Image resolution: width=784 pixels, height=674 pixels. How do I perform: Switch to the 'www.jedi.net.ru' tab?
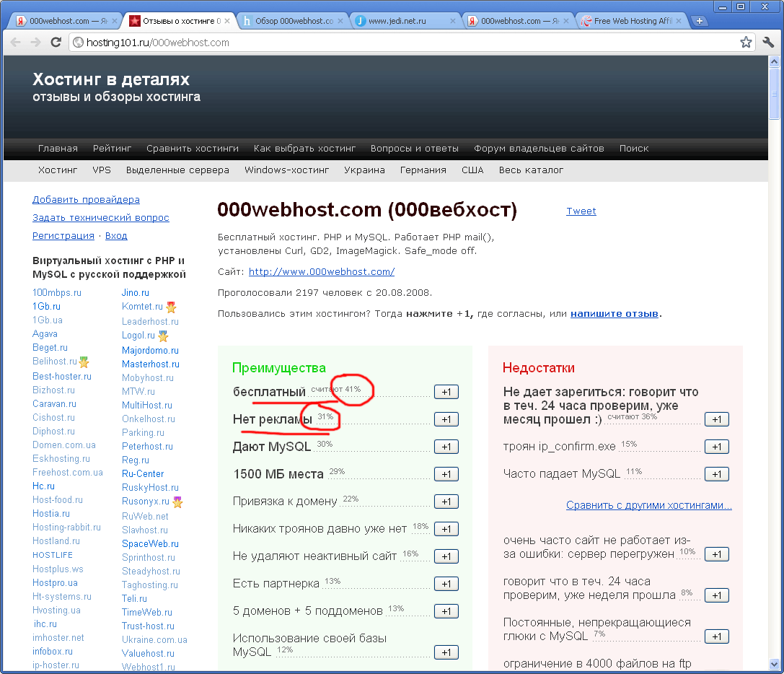[406, 21]
